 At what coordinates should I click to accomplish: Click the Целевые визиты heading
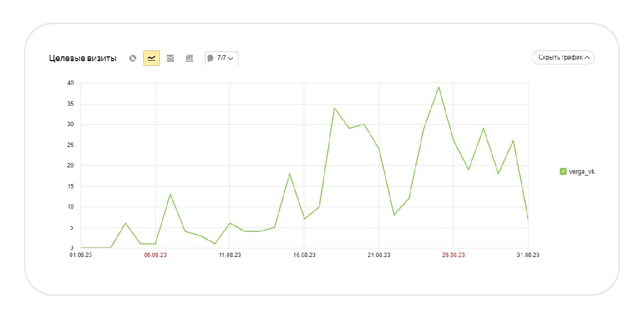pos(83,58)
